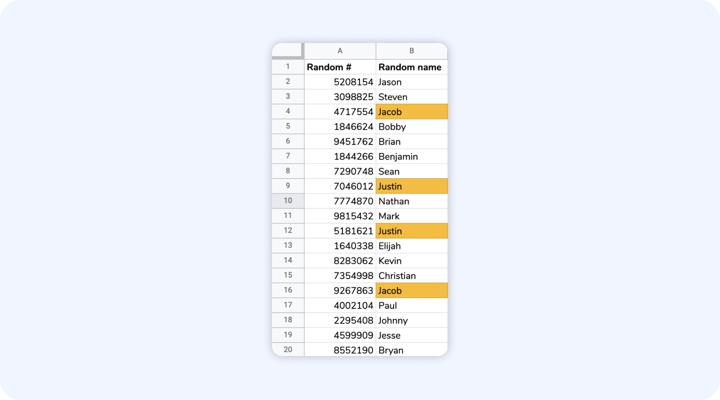Click the cell containing 8552190
Screen dimensions: 720x400
click(340, 350)
